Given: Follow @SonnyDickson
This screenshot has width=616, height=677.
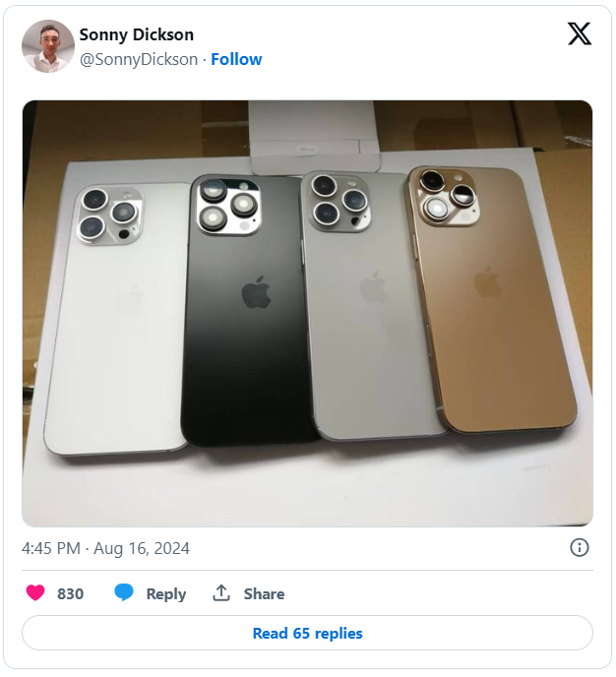Looking at the screenshot, I should pos(236,59).
